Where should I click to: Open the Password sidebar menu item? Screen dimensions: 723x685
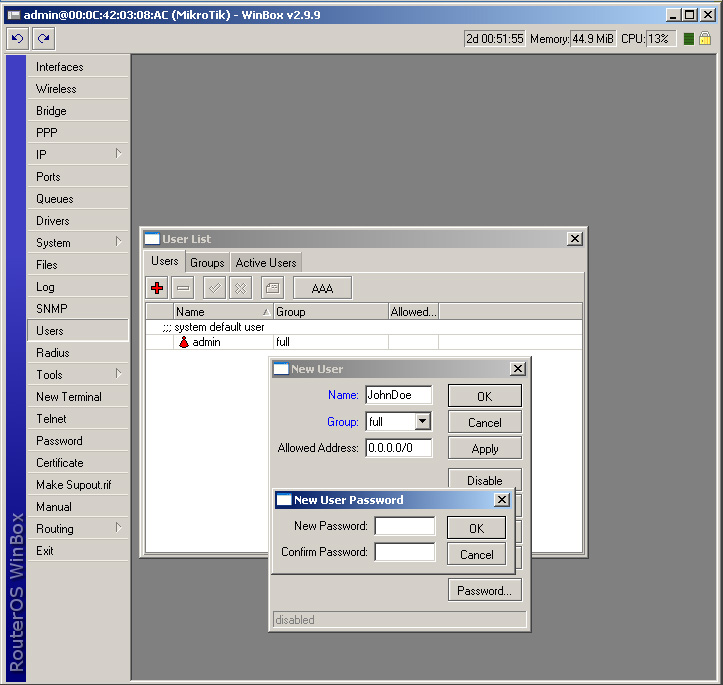(x=78, y=441)
